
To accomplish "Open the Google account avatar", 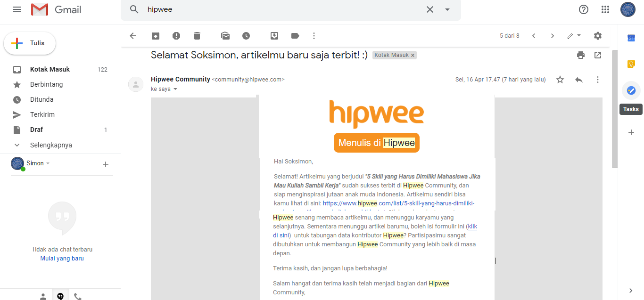I will click(x=628, y=9).
